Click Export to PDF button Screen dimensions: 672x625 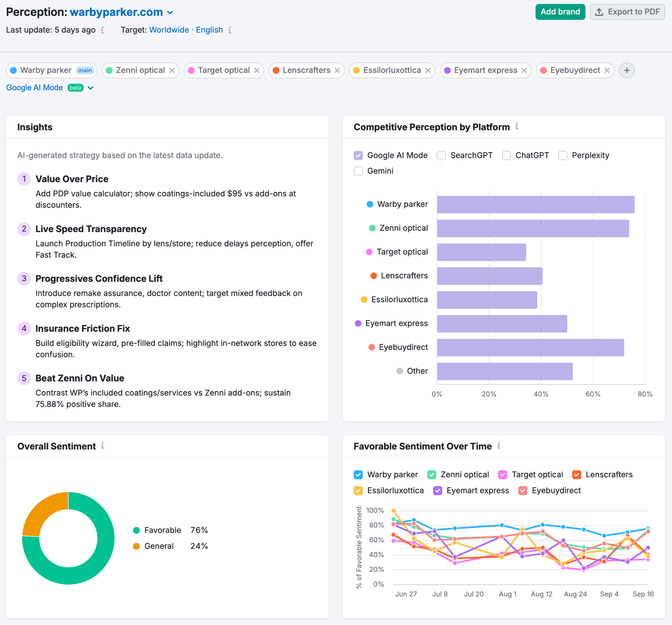pos(627,12)
